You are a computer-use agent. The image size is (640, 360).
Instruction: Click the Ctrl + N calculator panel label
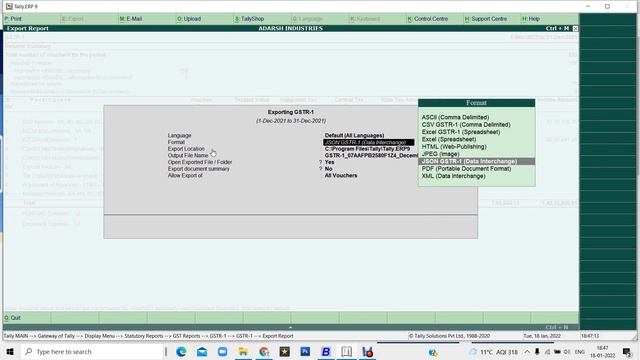[x=556, y=327]
